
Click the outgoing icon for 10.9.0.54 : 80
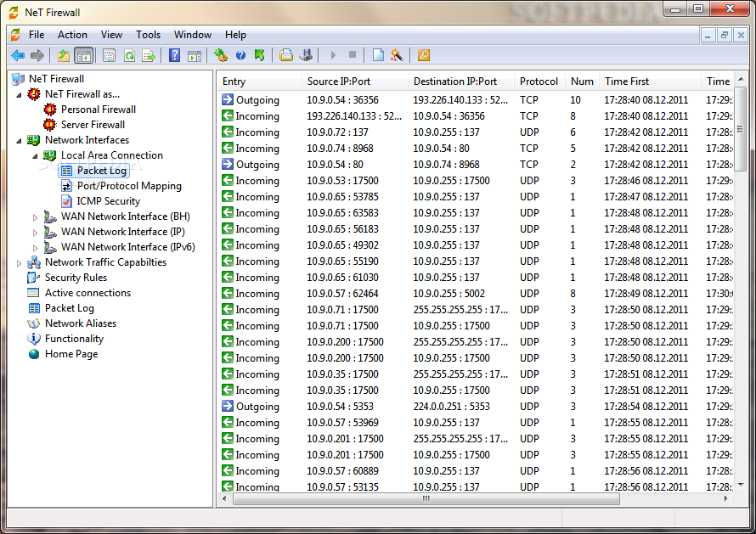pyautogui.click(x=227, y=164)
